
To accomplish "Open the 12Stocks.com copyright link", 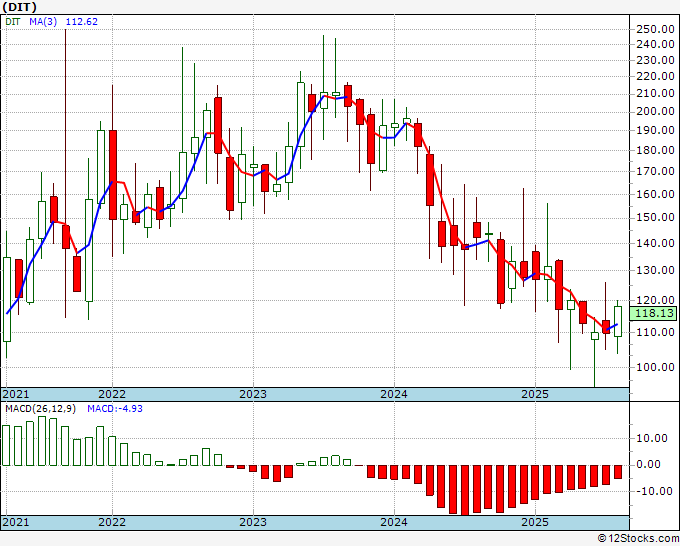I will click(638, 539).
